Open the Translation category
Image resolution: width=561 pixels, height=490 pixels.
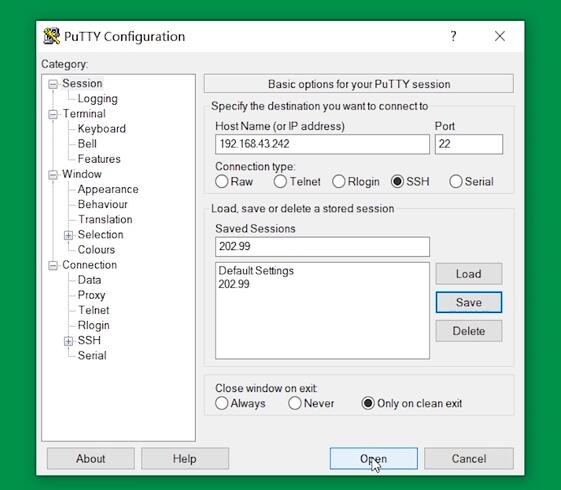[x=105, y=219]
